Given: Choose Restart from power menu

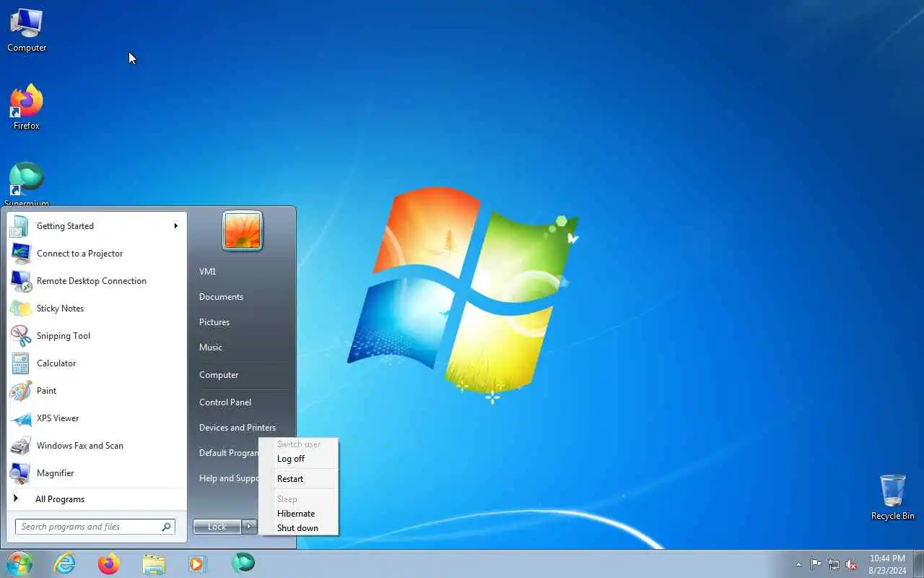Looking at the screenshot, I should coord(299,479).
